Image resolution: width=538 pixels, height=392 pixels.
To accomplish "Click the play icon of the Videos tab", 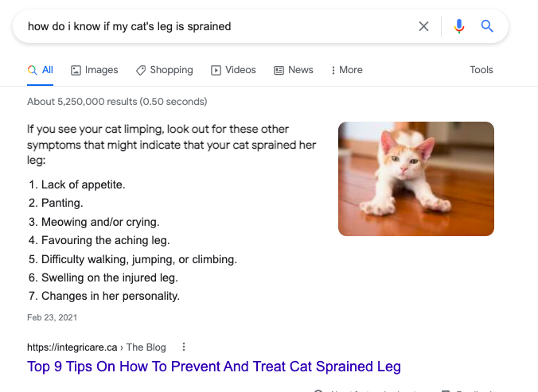I will tap(216, 70).
